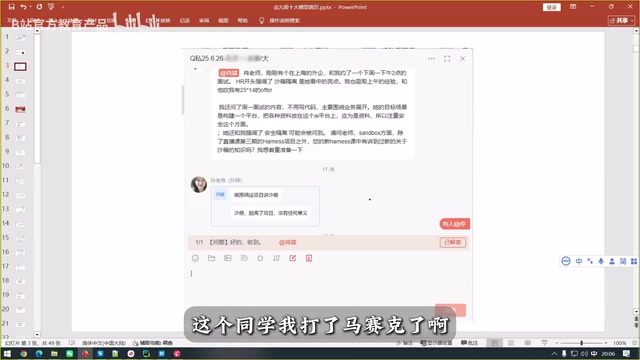The image size is (640, 360).
Task: Open the Customize Quick Access Toolbar dropdown
Action: pyautogui.click(x=62, y=7)
